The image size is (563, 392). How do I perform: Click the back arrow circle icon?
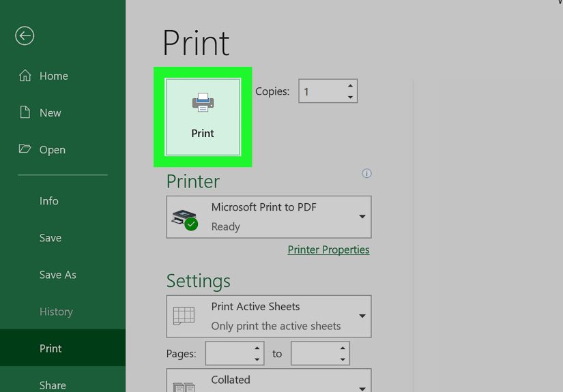pyautogui.click(x=25, y=36)
